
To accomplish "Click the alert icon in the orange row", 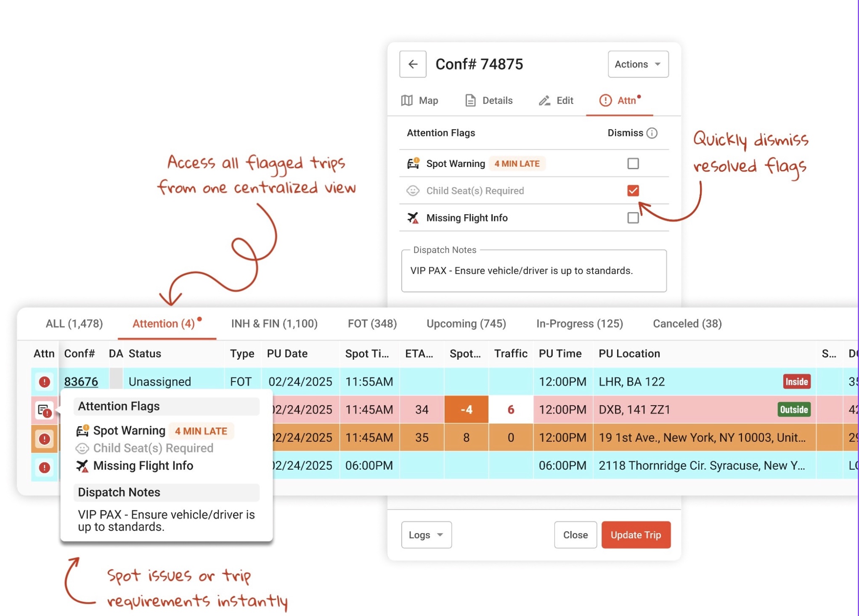I will (x=44, y=438).
